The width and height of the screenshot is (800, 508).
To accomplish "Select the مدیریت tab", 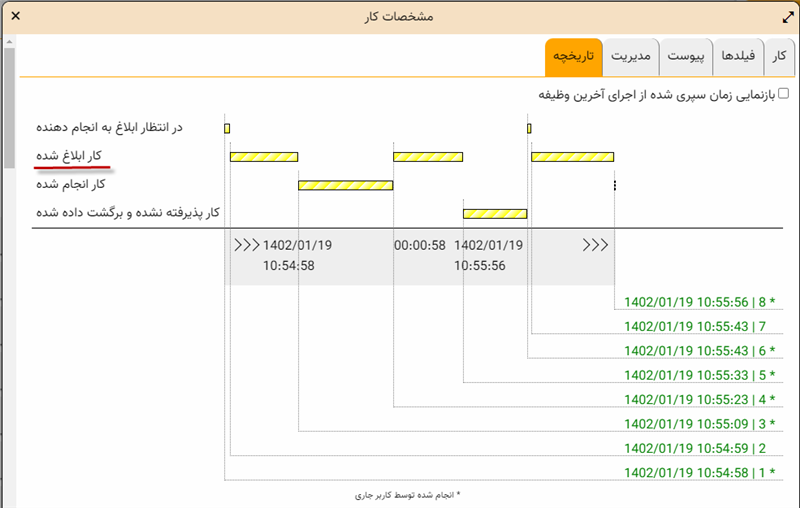I will 631,58.
